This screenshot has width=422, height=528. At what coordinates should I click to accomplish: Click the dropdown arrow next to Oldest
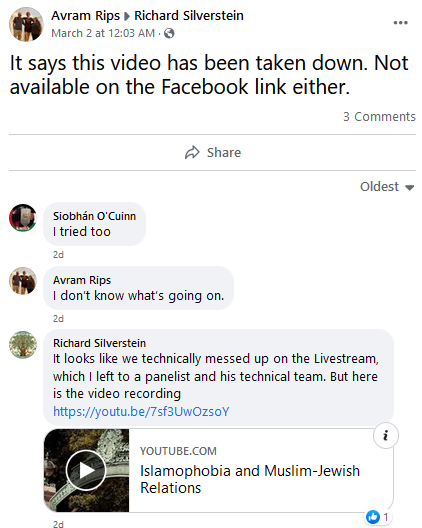point(409,188)
